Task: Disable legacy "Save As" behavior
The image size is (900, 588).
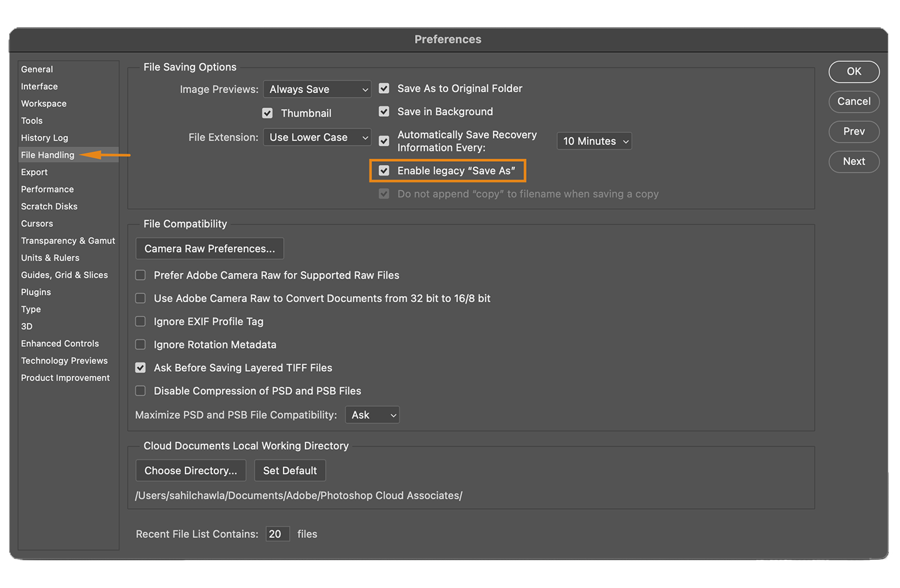Action: (384, 170)
